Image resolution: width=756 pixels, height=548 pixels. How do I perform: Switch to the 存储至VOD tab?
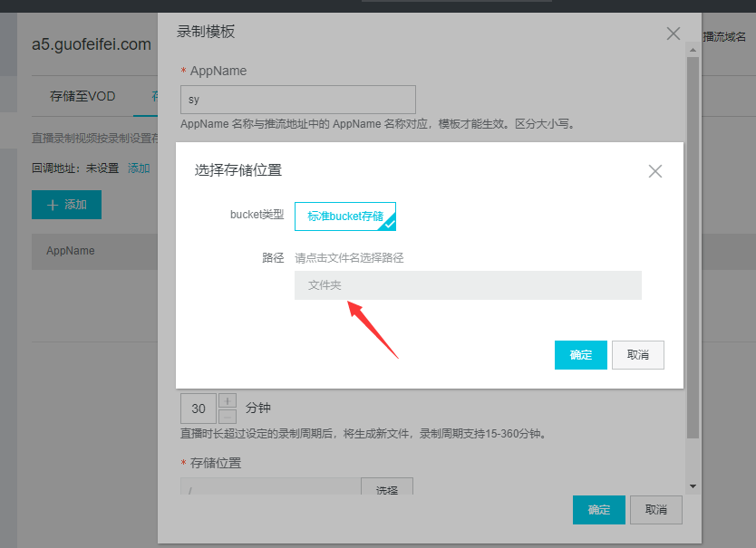pyautogui.click(x=82, y=96)
